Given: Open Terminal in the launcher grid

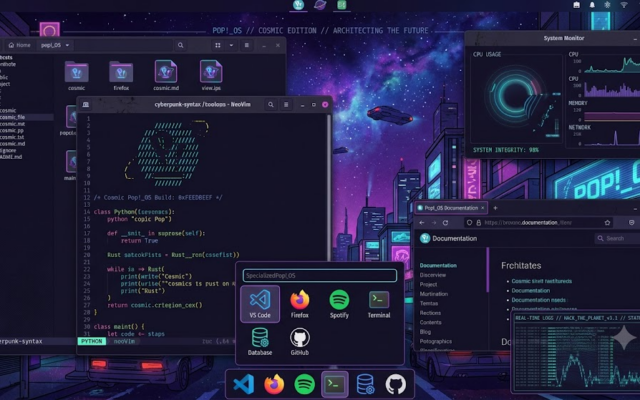Looking at the screenshot, I should point(379,304).
